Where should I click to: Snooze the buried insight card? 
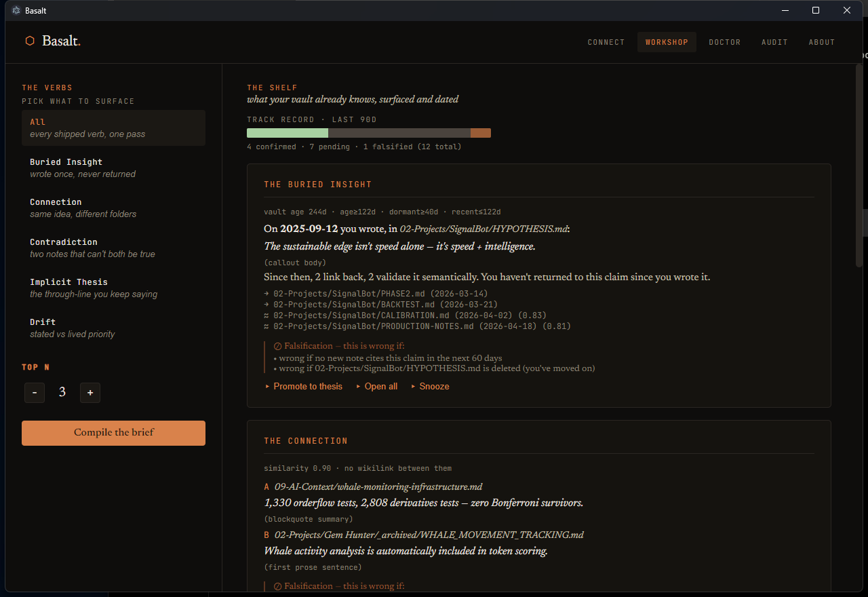pyautogui.click(x=430, y=386)
